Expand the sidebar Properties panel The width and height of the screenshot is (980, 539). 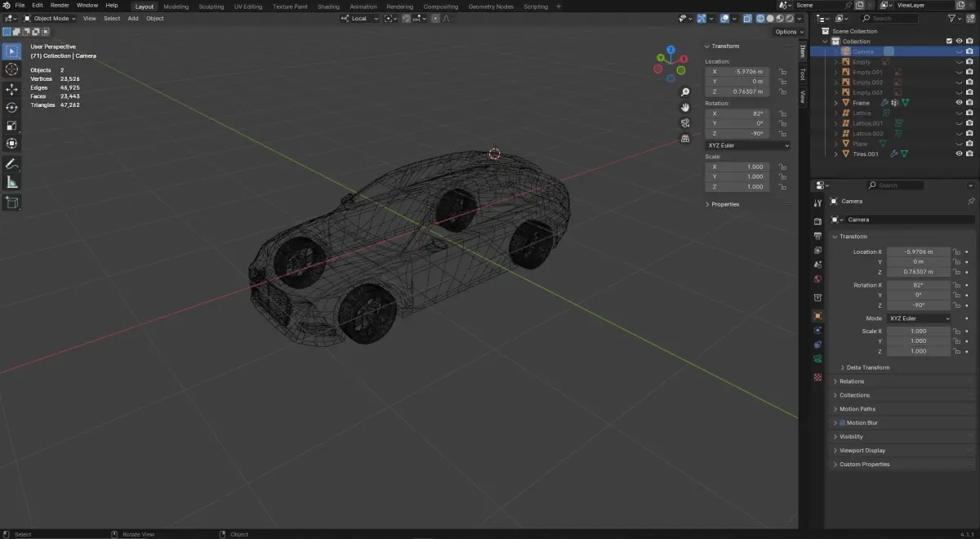pos(724,204)
